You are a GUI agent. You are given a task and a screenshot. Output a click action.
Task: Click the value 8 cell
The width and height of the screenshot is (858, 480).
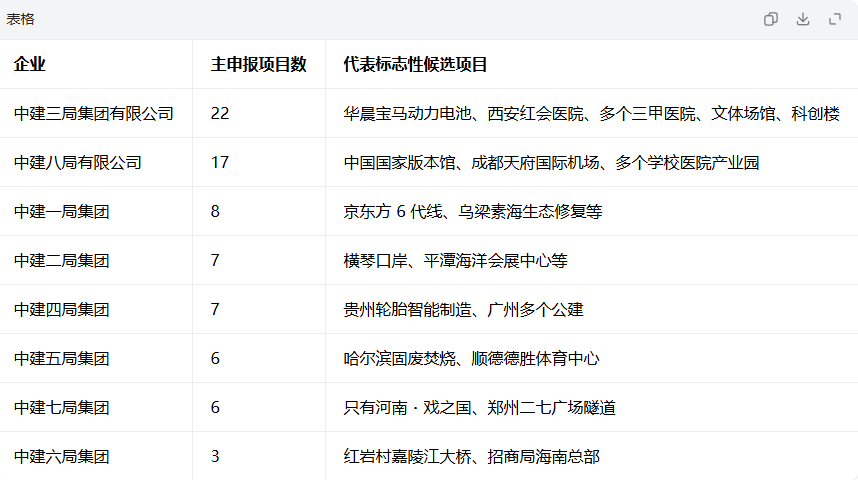(215, 211)
